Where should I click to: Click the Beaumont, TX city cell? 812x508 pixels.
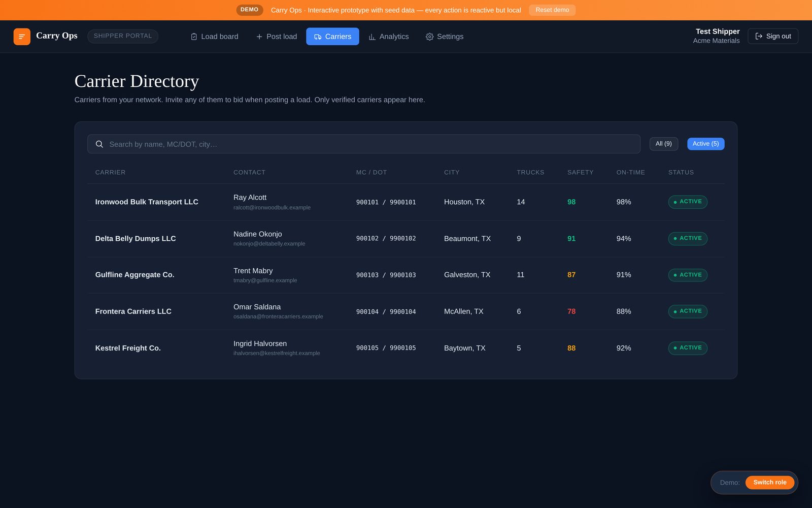pyautogui.click(x=467, y=239)
